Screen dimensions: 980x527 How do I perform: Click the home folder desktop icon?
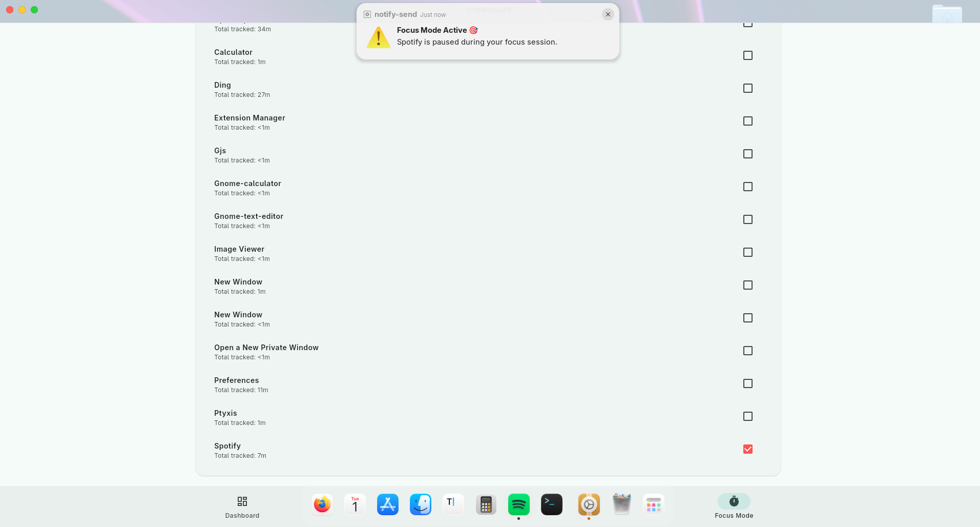pyautogui.click(x=947, y=14)
